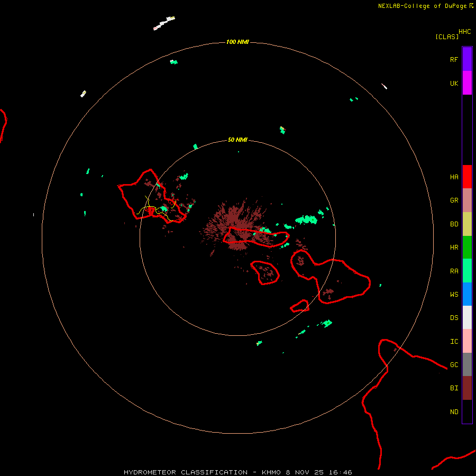Select the light pink IC legend swatch

[467, 341]
